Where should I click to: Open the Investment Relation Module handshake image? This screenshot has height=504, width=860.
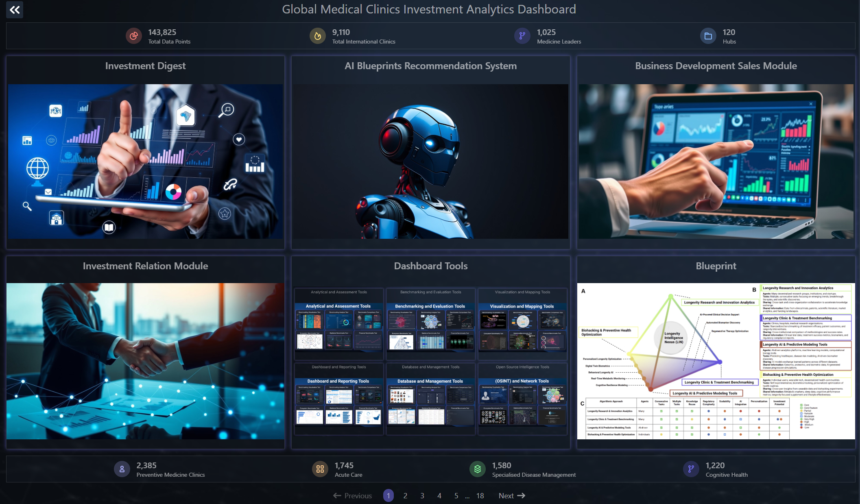point(145,361)
